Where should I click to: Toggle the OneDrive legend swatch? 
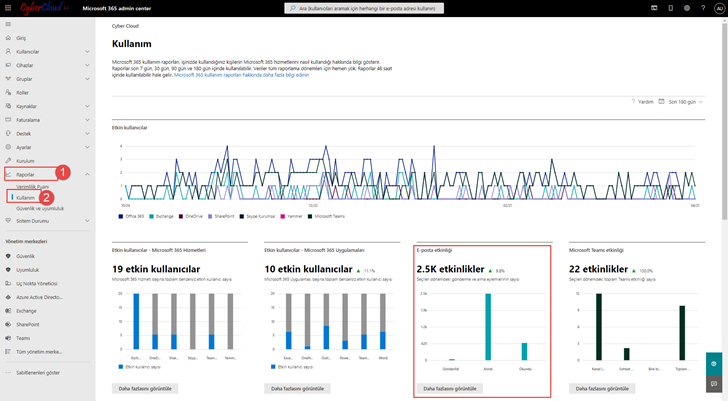(181, 216)
